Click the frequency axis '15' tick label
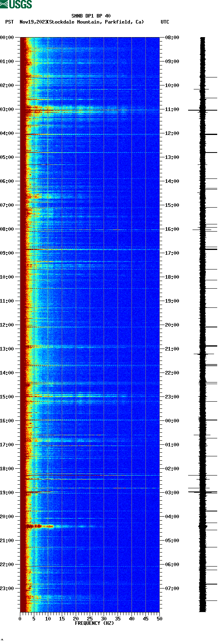Image resolution: width=220 pixels, height=644 pixels. click(62, 619)
